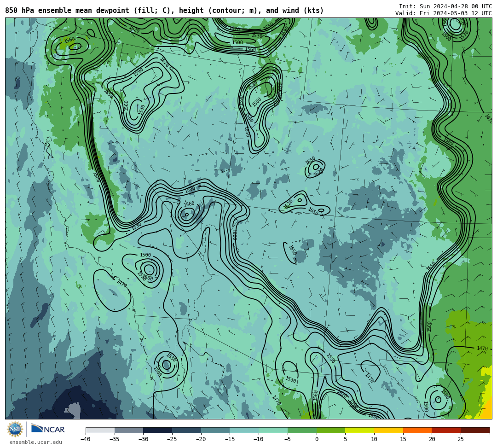Image resolution: width=497 pixels, height=448 pixels.
Task: Click the NCAR logo
Action: click(48, 429)
